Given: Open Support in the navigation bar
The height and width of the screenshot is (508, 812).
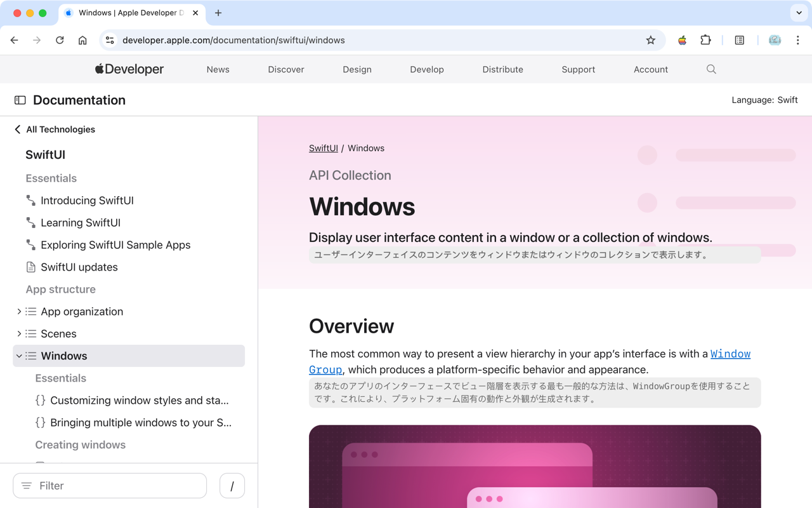Looking at the screenshot, I should (x=578, y=69).
